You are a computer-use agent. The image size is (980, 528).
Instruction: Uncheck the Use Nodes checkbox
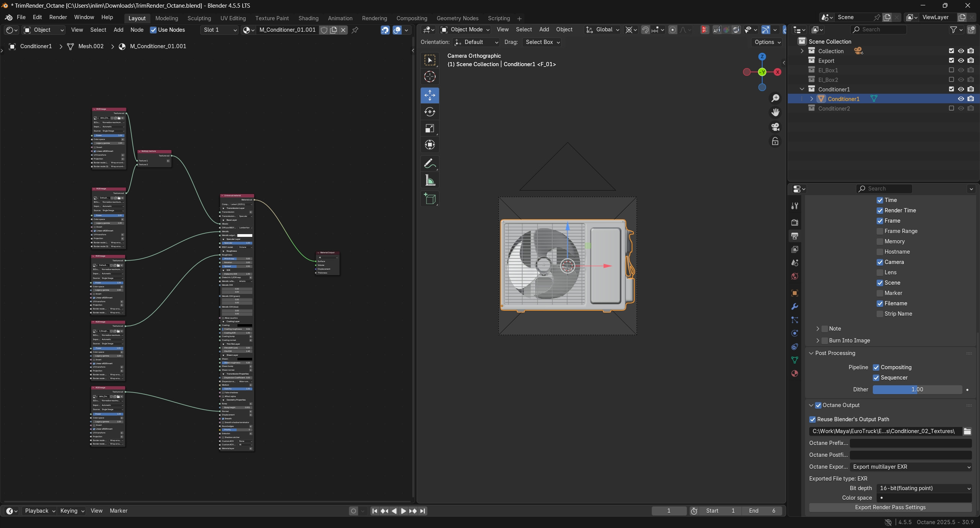click(x=154, y=30)
